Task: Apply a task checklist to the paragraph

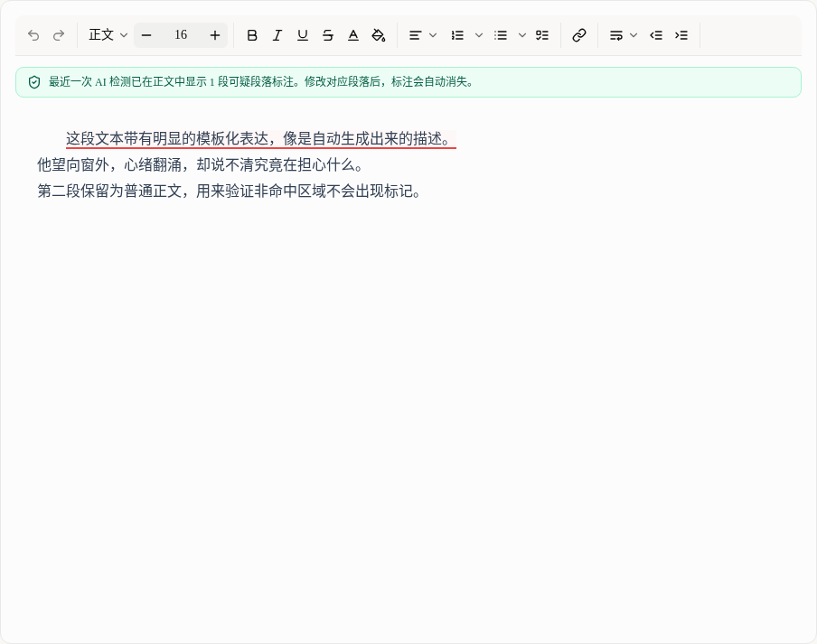Action: 542,35
